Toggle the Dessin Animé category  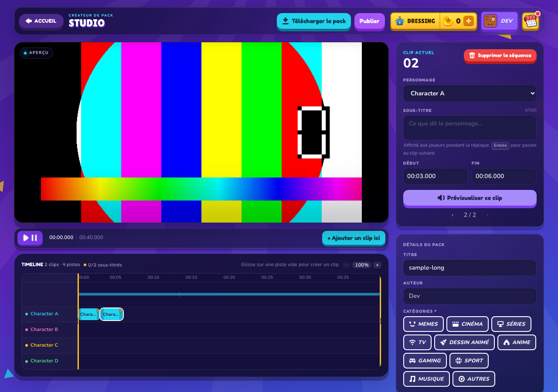(464, 342)
